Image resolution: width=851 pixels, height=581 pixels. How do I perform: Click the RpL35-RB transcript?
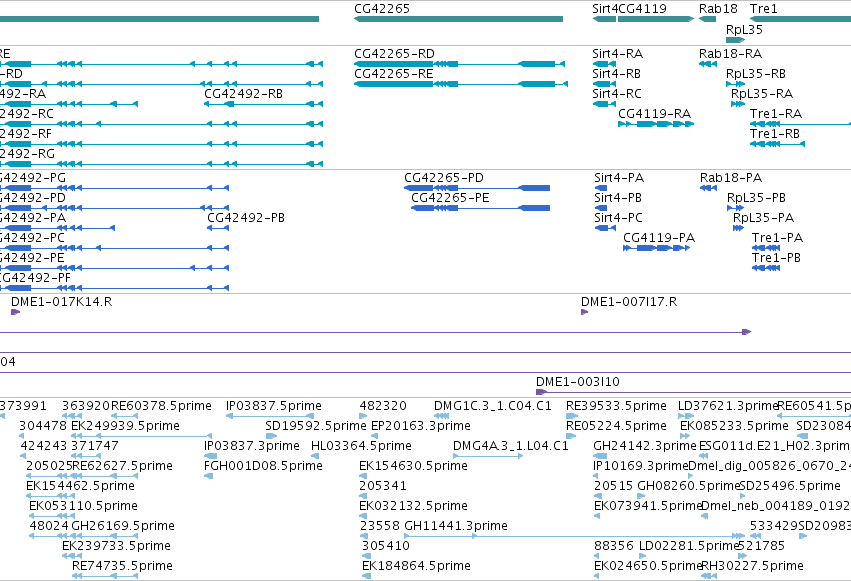[x=735, y=84]
